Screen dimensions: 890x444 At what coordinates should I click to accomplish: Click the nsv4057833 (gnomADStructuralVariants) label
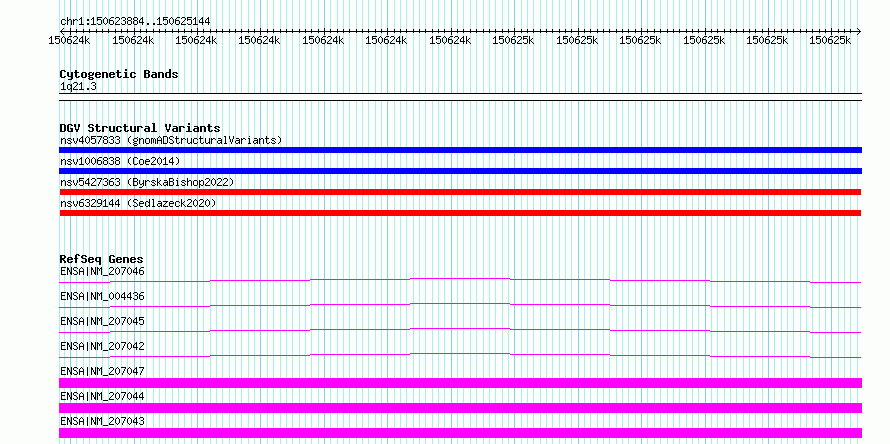pyautogui.click(x=171, y=140)
